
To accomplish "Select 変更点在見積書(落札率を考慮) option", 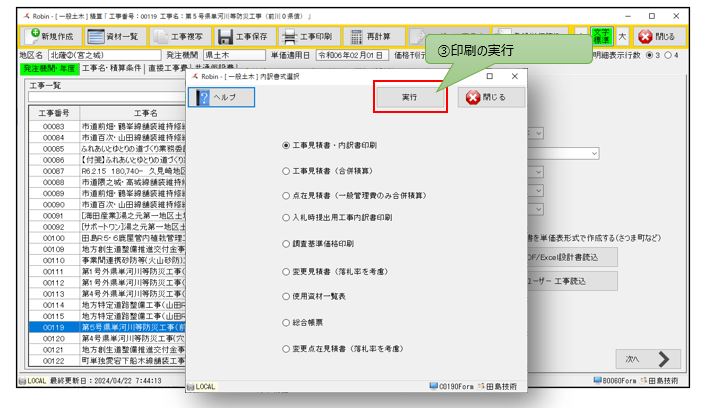I will 343,348.
